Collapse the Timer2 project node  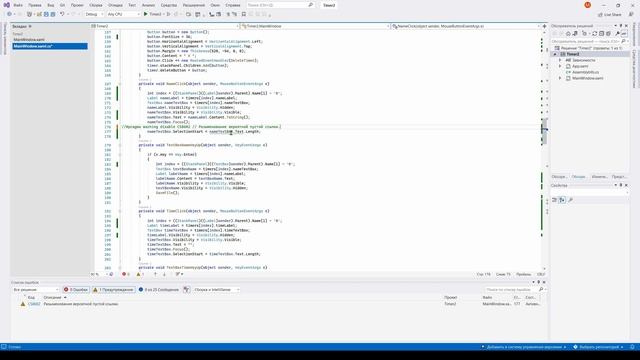pyautogui.click(x=555, y=54)
